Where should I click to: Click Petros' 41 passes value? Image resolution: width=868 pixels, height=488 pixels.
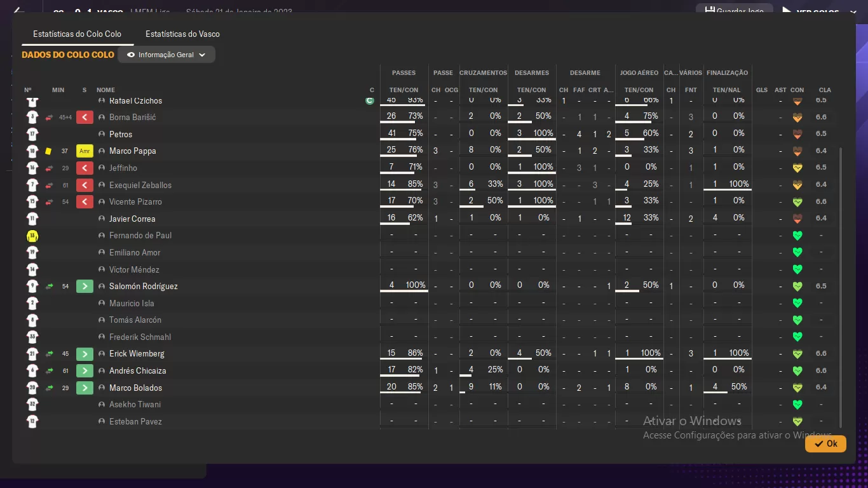pos(391,133)
